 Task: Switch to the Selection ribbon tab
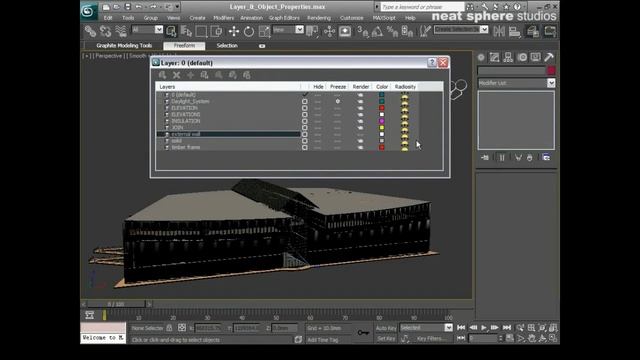(x=227, y=46)
